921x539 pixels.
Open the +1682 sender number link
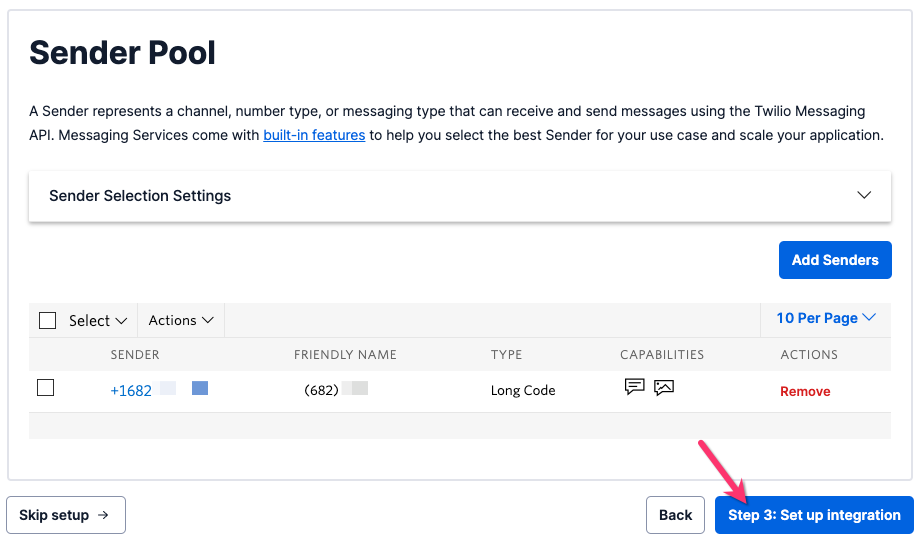tap(131, 391)
